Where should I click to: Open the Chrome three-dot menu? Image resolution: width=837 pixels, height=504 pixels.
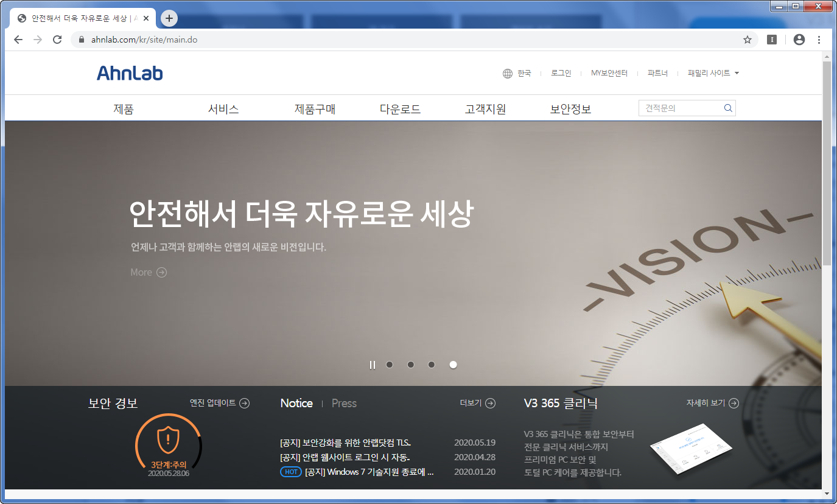tap(819, 40)
